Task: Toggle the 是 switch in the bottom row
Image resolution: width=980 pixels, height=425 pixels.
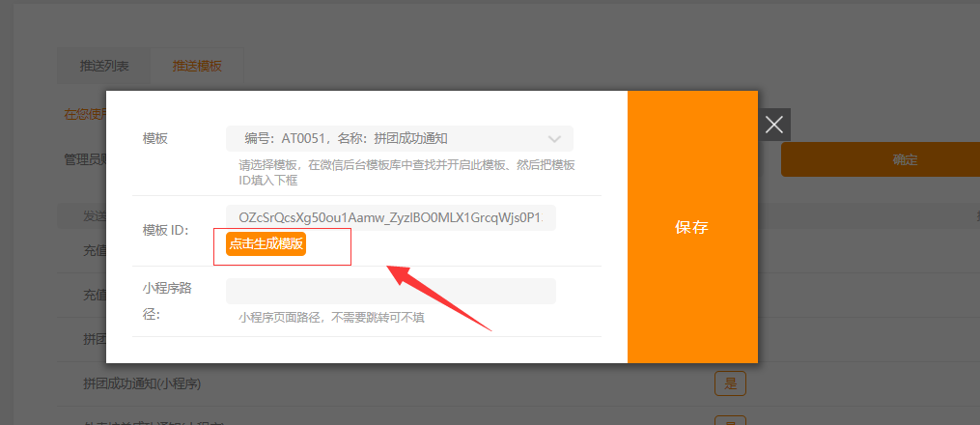Action: click(x=730, y=421)
